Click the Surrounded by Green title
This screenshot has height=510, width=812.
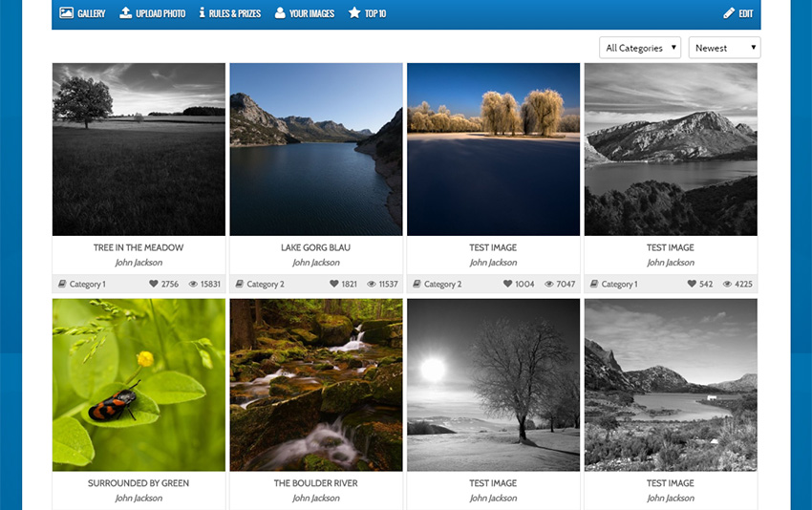coord(139,483)
